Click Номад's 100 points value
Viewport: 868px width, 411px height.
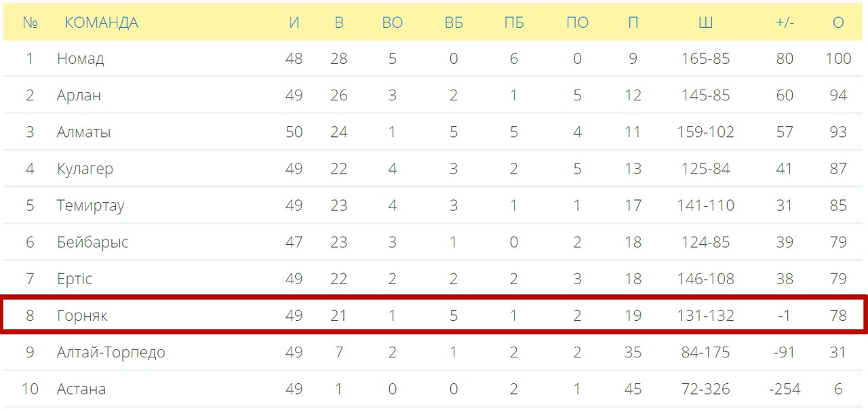(x=838, y=58)
